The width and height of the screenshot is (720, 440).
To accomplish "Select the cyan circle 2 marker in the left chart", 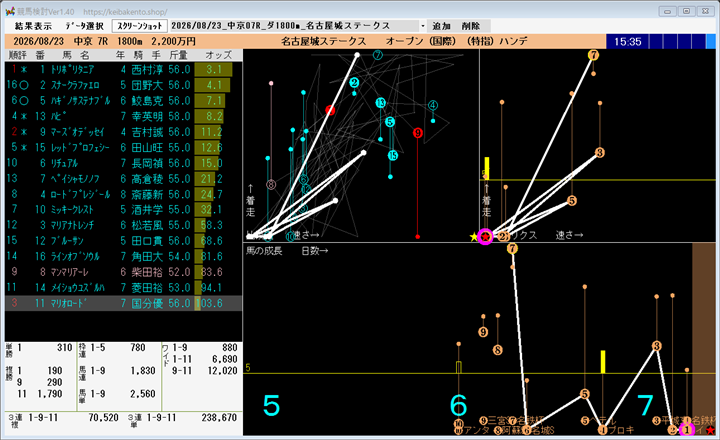I will coord(354,83).
